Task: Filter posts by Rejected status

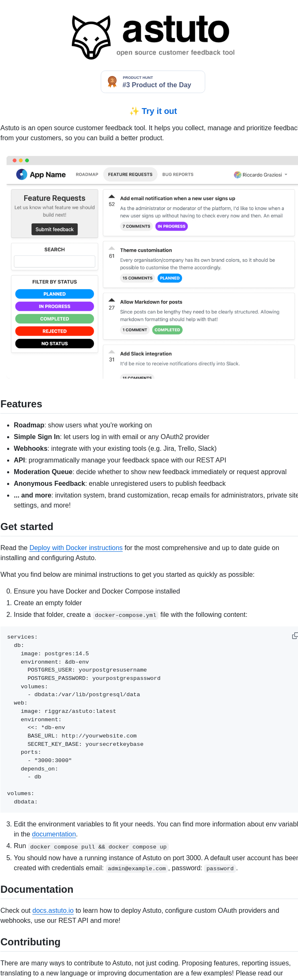Action: click(54, 331)
